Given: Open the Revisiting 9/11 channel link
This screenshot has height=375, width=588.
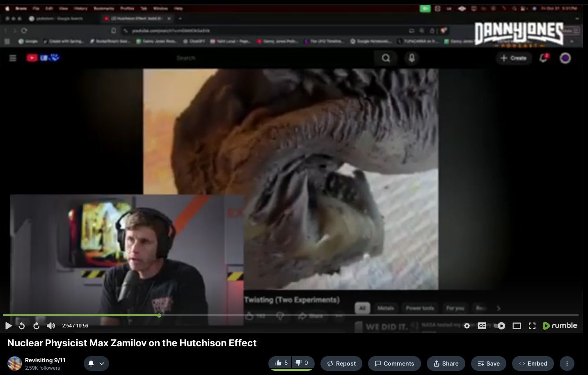Looking at the screenshot, I should 45,360.
